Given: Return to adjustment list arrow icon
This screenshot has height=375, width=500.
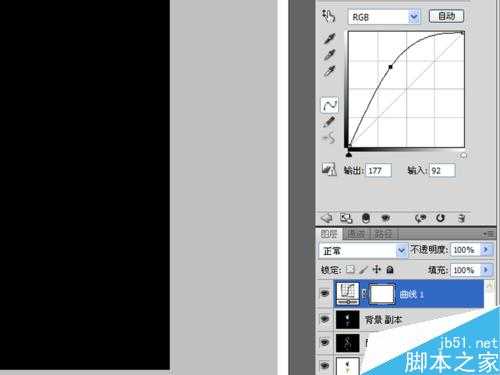Looking at the screenshot, I should pos(327,218).
